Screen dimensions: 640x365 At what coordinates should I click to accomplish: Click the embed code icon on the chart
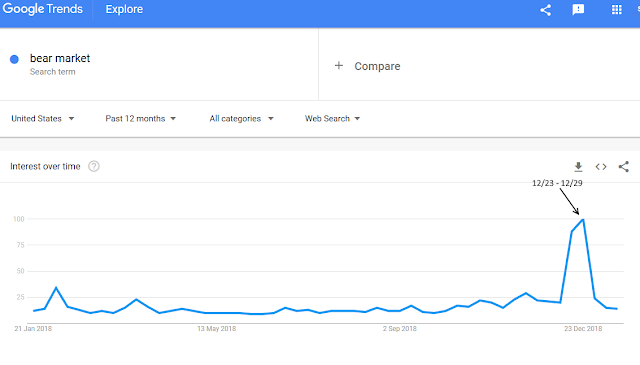pyautogui.click(x=601, y=167)
